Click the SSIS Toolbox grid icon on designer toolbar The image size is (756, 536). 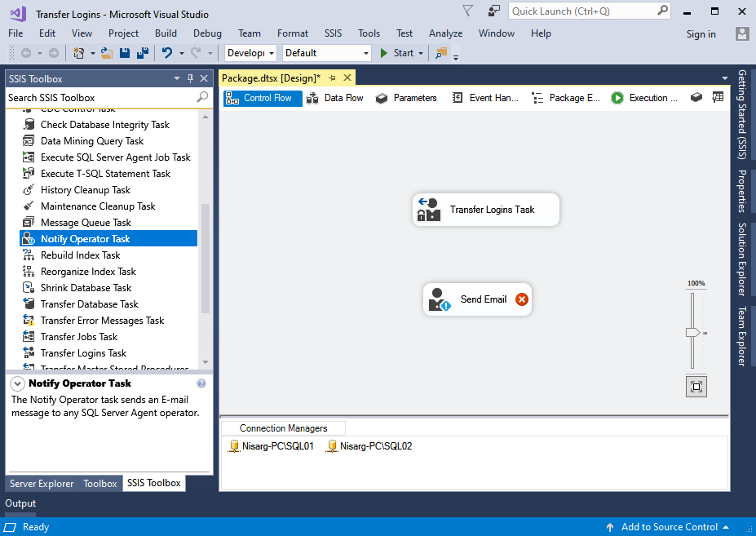pyautogui.click(x=718, y=97)
